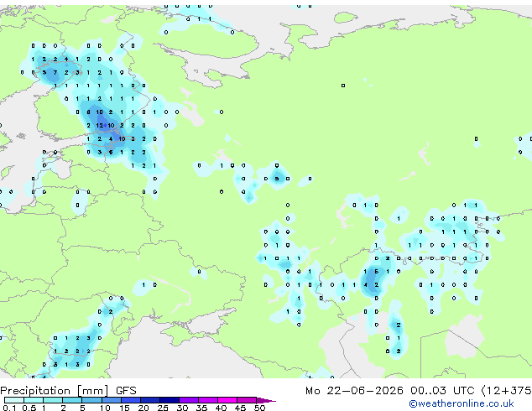The height and width of the screenshot is (411, 532).
Task: Click the 20–25 mm dark blue swatch
Action: click(150, 400)
